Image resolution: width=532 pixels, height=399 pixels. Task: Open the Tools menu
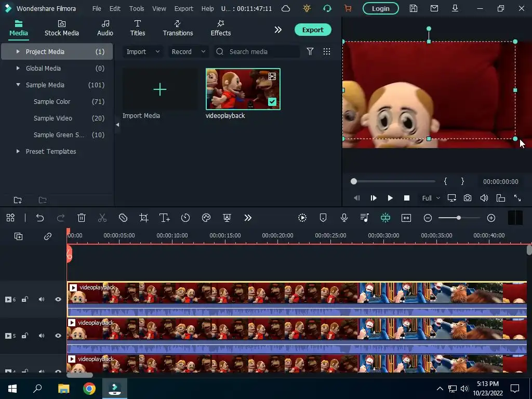[x=137, y=8]
